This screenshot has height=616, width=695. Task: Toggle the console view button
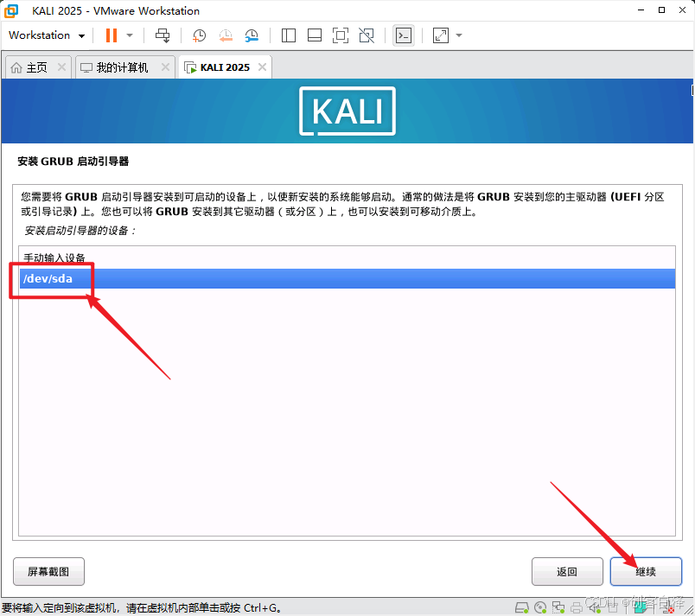404,35
